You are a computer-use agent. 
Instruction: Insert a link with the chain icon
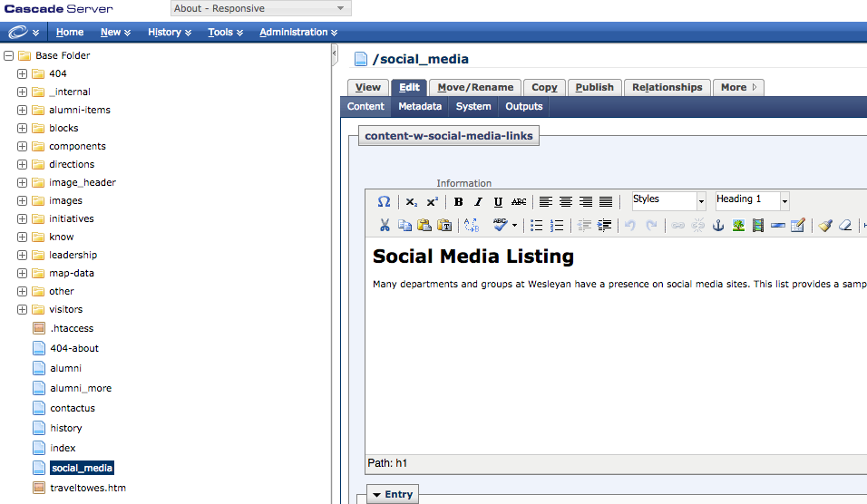677,225
